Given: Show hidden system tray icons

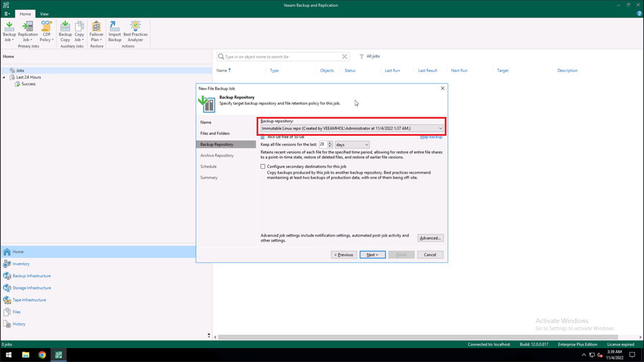Looking at the screenshot, I should (584, 355).
